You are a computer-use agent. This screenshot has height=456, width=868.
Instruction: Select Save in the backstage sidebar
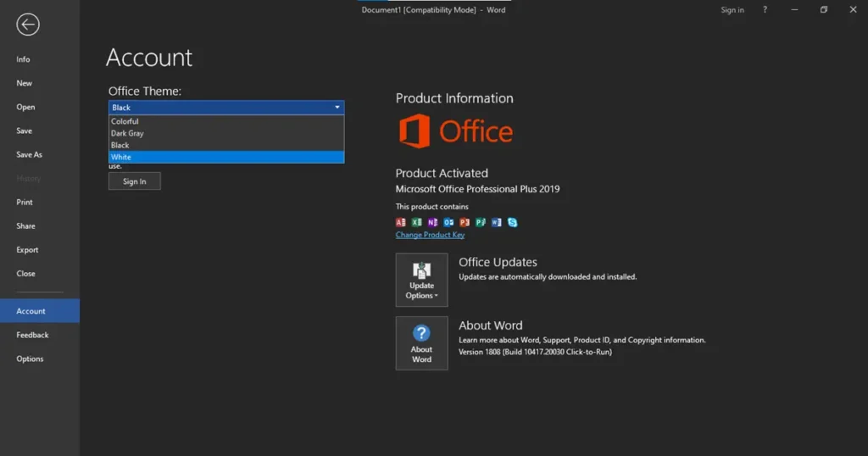point(40,131)
